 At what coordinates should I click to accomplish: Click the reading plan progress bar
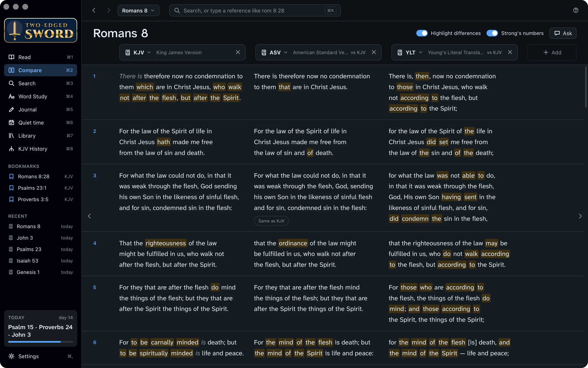(41, 342)
